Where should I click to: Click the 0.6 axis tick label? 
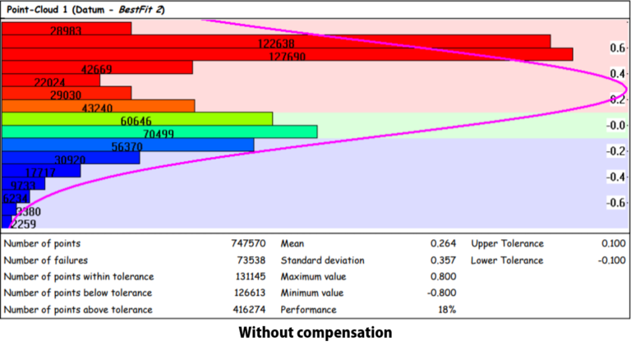pos(617,48)
